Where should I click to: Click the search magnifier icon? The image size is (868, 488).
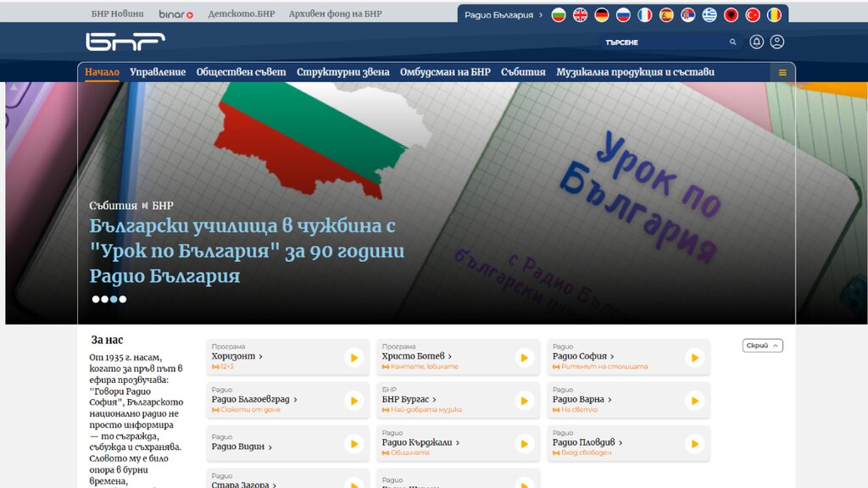pyautogui.click(x=733, y=42)
